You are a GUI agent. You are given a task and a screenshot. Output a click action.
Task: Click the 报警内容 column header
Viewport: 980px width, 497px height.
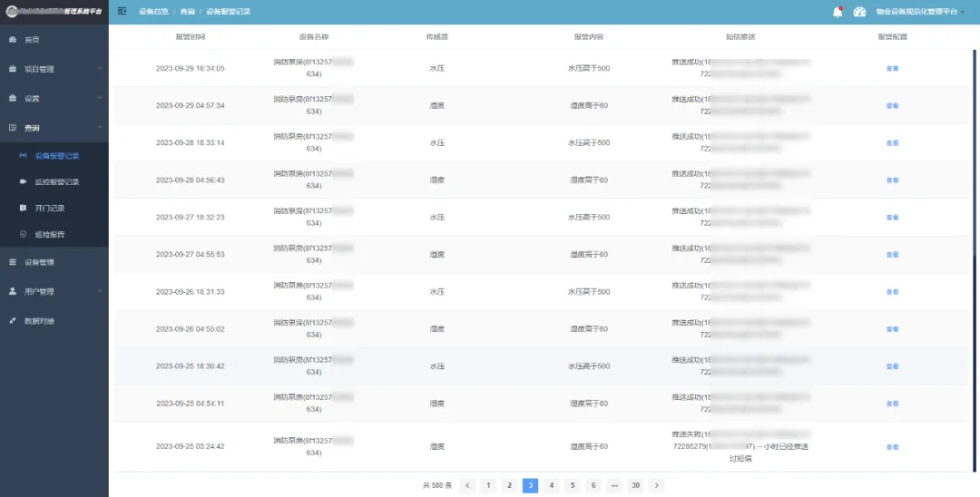589,37
